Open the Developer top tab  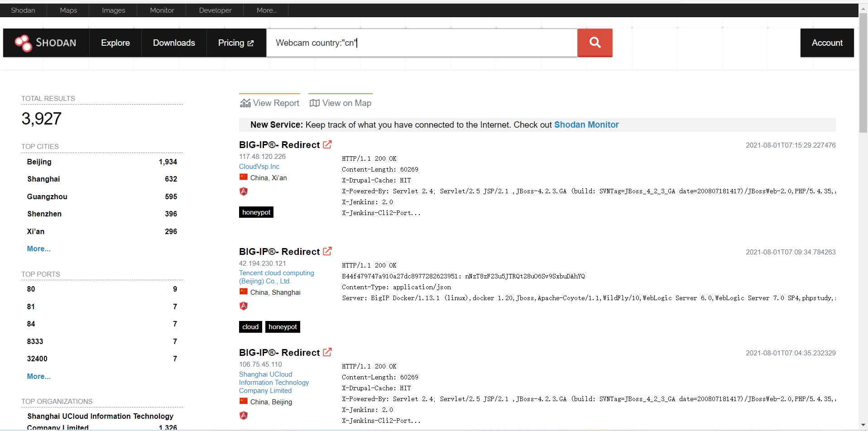pyautogui.click(x=215, y=10)
